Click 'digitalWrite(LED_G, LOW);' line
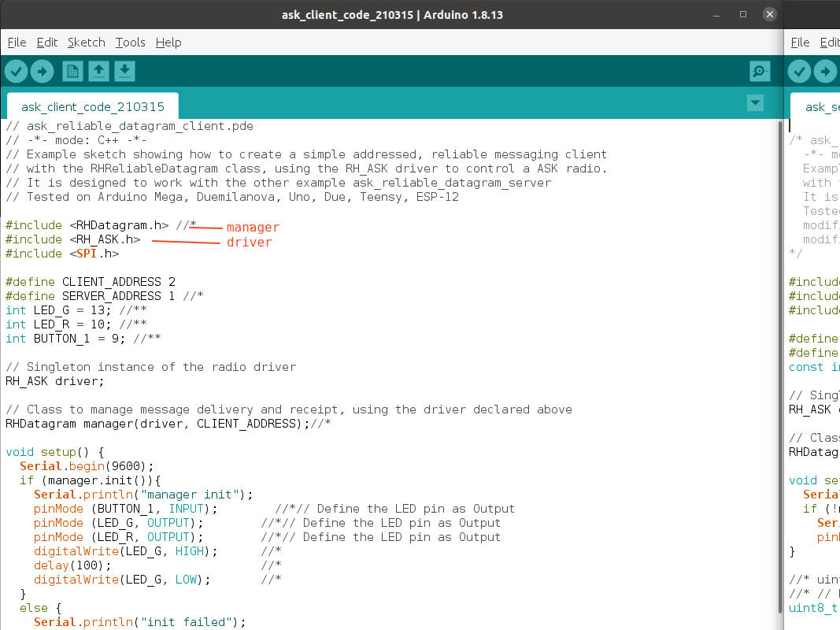This screenshot has height=630, width=840. coord(122,580)
